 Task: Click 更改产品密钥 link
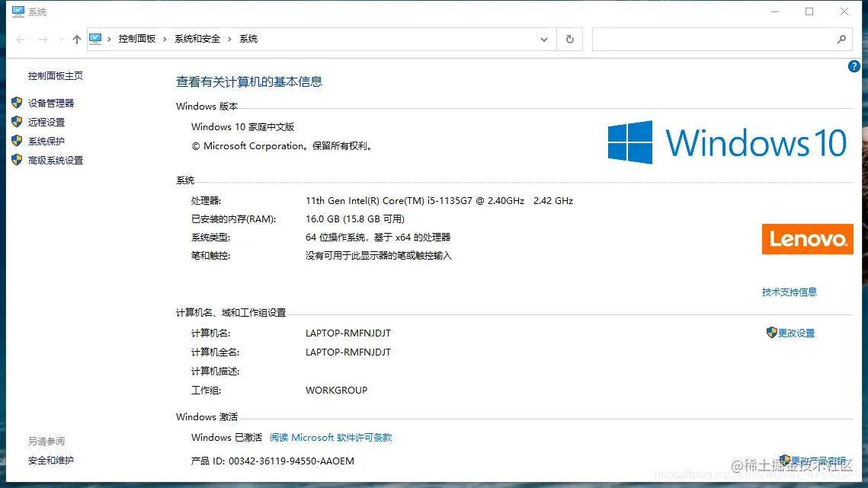(x=818, y=461)
